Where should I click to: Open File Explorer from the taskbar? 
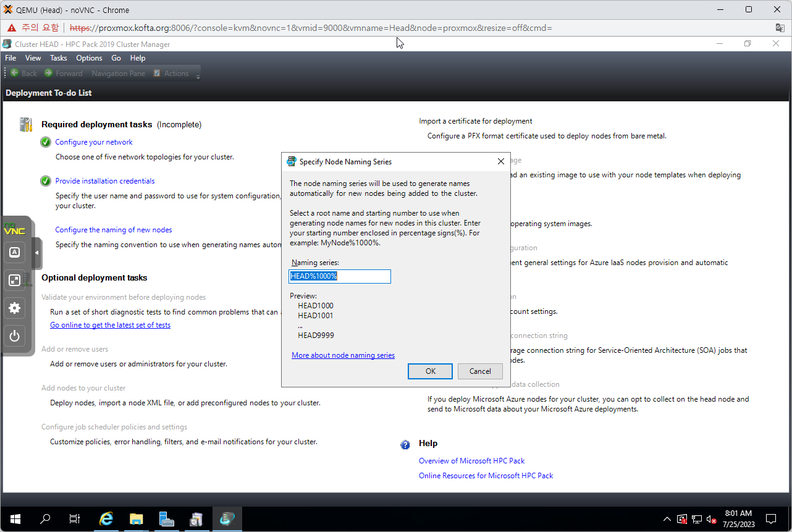point(136,519)
